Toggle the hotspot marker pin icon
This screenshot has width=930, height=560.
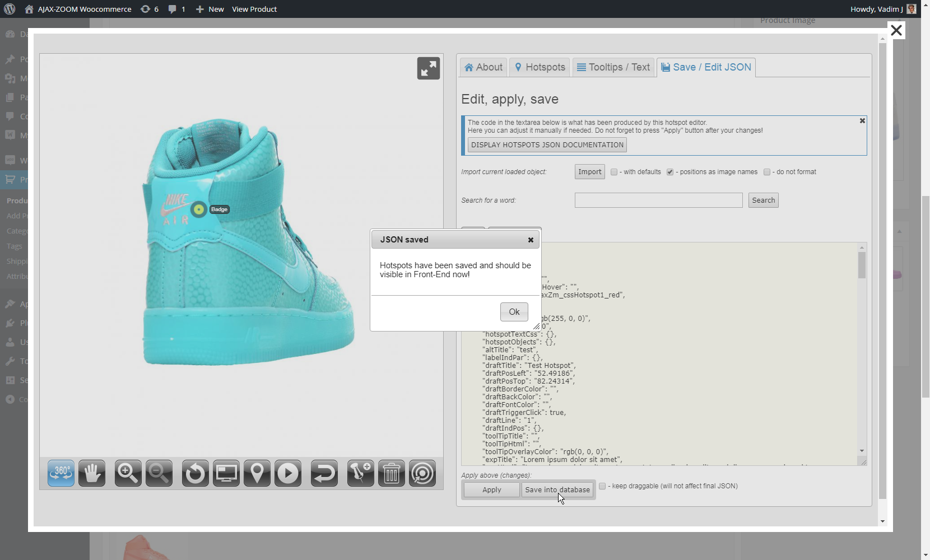tap(257, 473)
